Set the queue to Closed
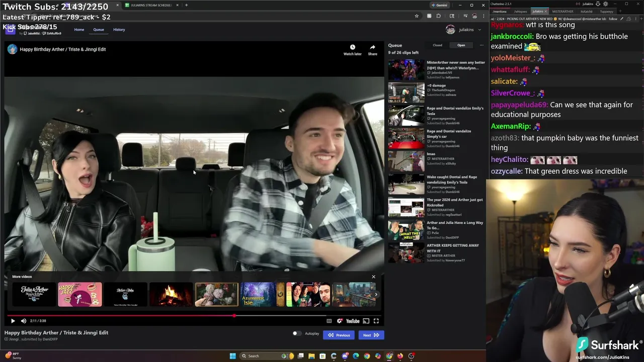 click(x=437, y=45)
